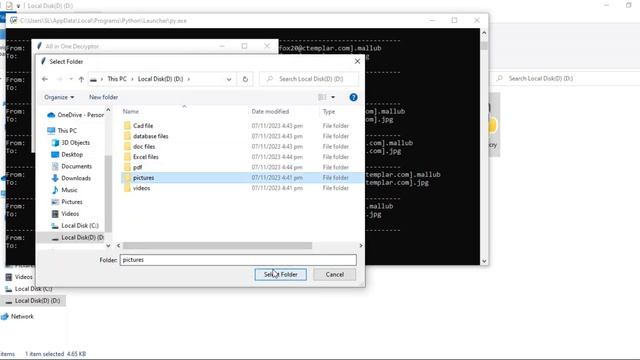Close the Select Folder dialog with X

coord(357,61)
